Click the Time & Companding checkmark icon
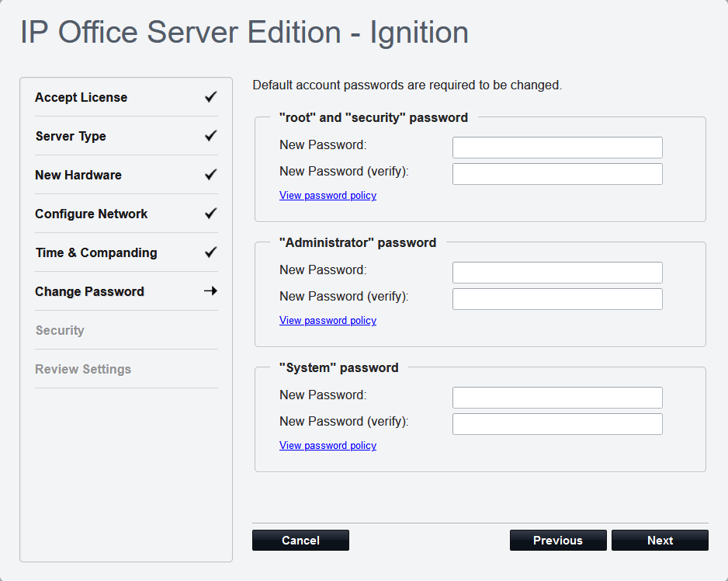728x581 pixels. (211, 252)
